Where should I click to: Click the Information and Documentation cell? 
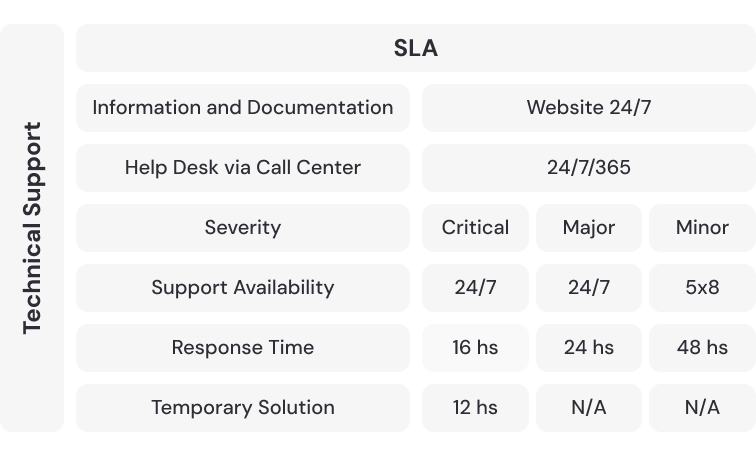(243, 107)
